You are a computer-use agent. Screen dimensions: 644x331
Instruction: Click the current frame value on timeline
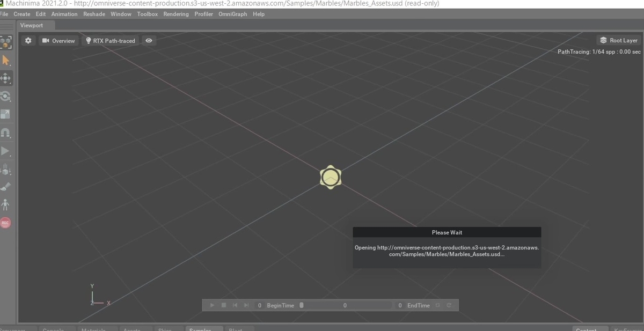click(x=345, y=305)
